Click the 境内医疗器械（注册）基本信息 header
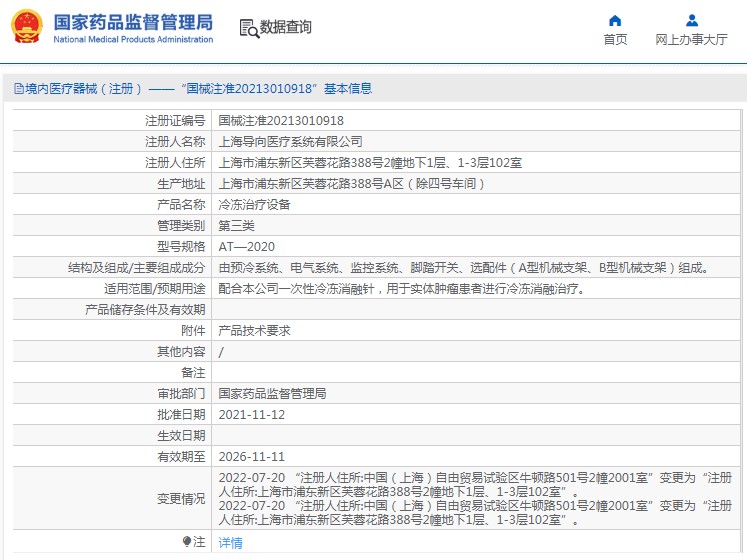This screenshot has height=560, width=747. [x=193, y=89]
